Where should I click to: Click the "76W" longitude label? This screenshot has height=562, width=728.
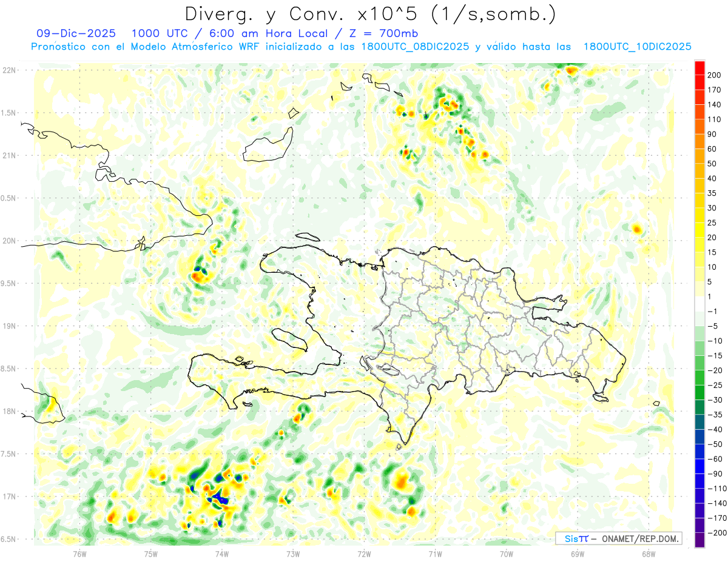tap(79, 553)
